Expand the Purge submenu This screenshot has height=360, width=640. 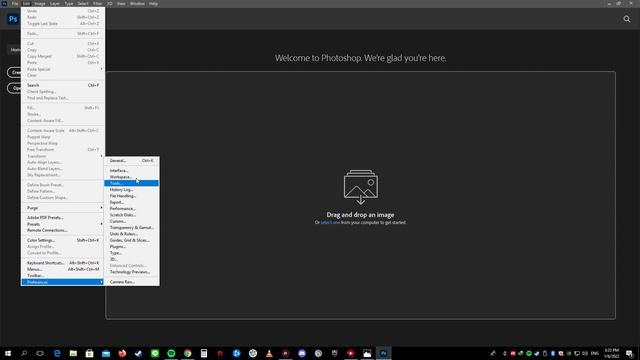point(63,208)
